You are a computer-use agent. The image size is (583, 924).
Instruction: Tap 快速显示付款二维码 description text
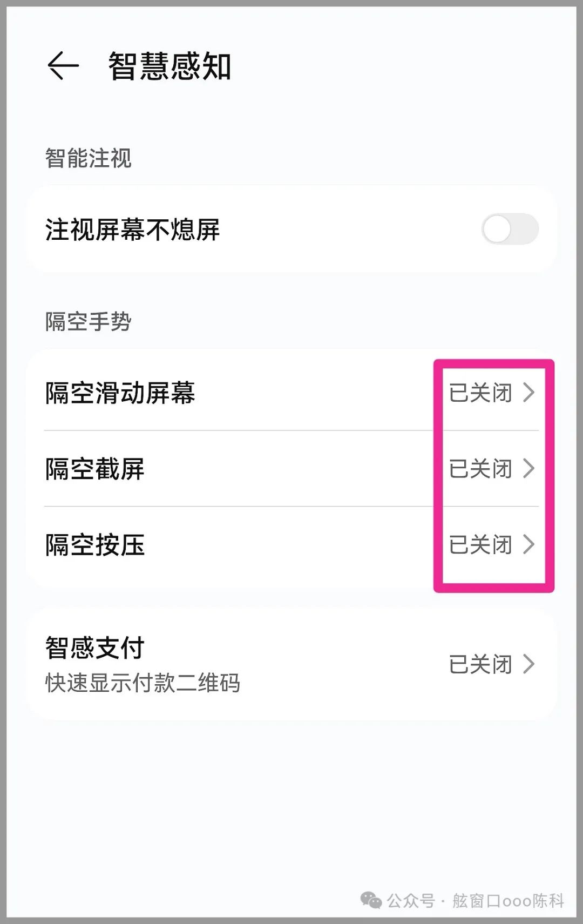(x=143, y=683)
